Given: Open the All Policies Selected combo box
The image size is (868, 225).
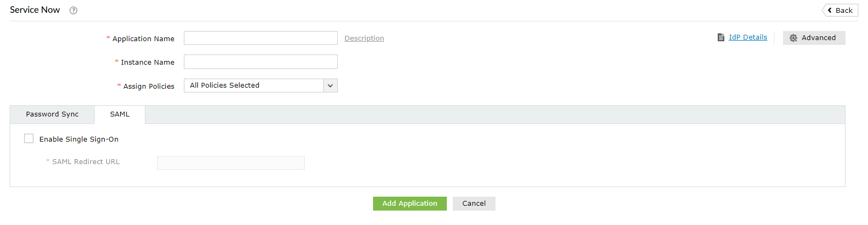Looking at the screenshot, I should pyautogui.click(x=261, y=86).
